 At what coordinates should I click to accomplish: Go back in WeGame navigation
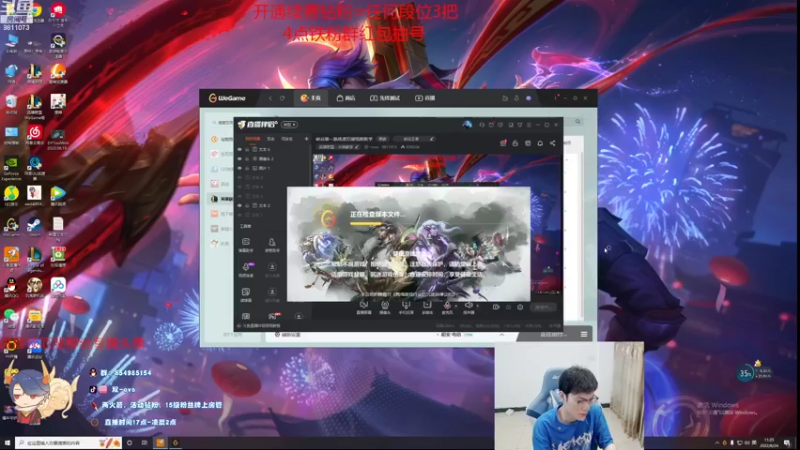click(270, 98)
